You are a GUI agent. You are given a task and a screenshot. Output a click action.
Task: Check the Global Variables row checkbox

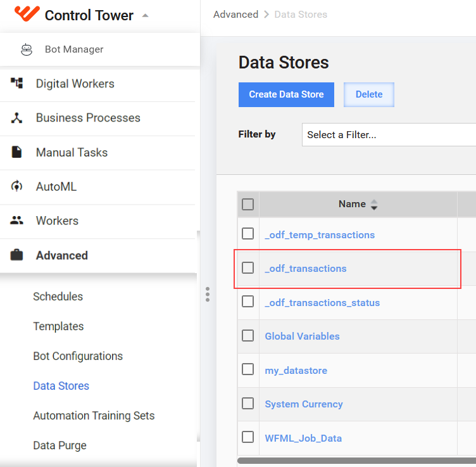(247, 335)
